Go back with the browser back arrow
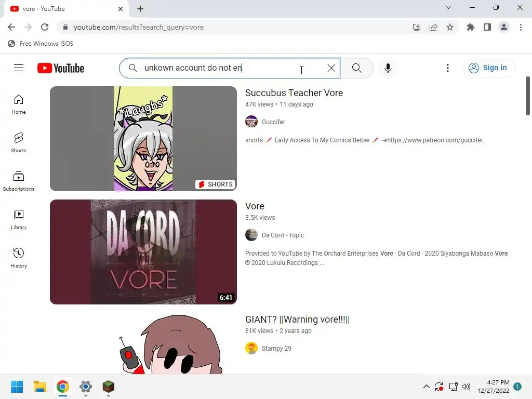The image size is (532, 399). pos(11,27)
